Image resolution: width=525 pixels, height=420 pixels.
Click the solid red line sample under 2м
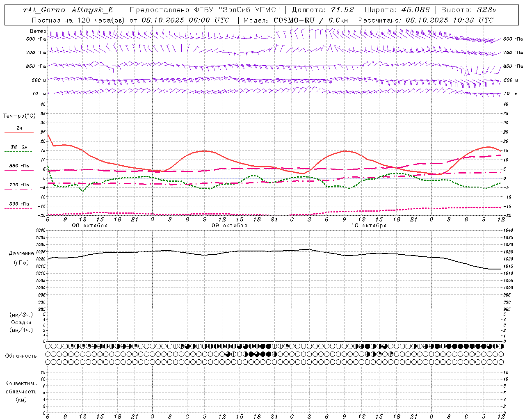(19, 133)
